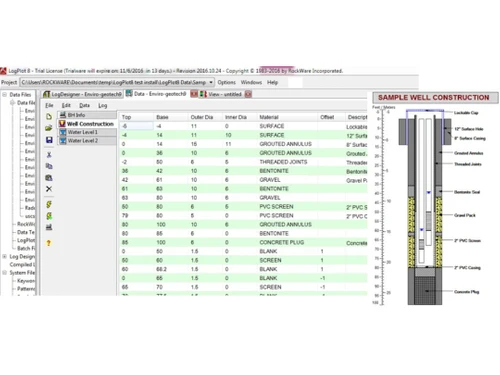Screen dimensions: 500x375
Task: Click BENTONITE cell in row with Top 36
Action: point(287,171)
